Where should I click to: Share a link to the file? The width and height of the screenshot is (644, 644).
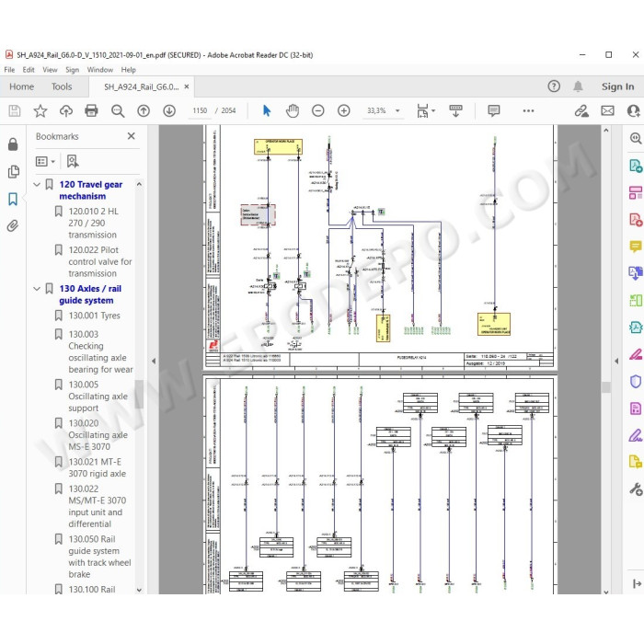click(581, 111)
